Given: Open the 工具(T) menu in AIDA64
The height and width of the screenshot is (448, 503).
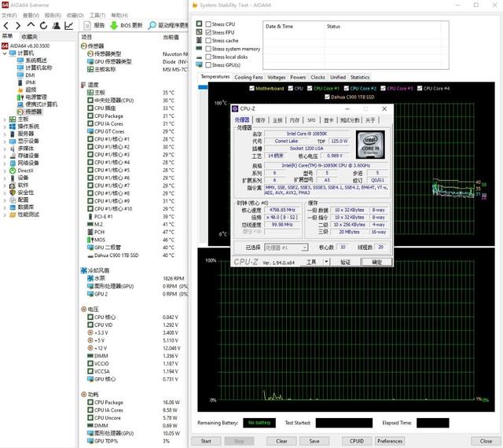Looking at the screenshot, I should pos(97,15).
